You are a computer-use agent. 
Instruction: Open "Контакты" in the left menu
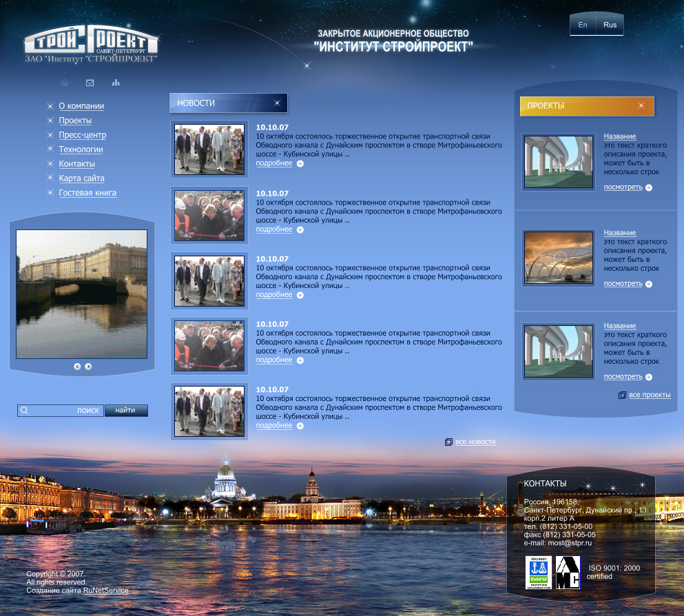point(76,163)
